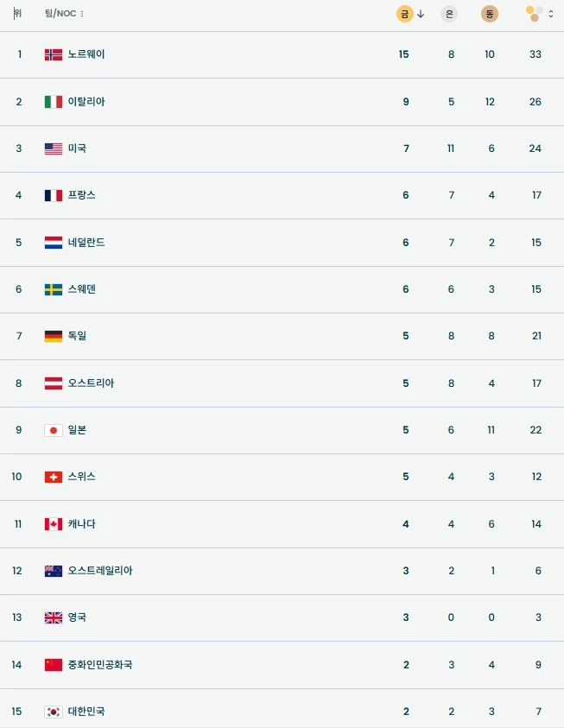Open total medals sort chevrons

click(551, 13)
